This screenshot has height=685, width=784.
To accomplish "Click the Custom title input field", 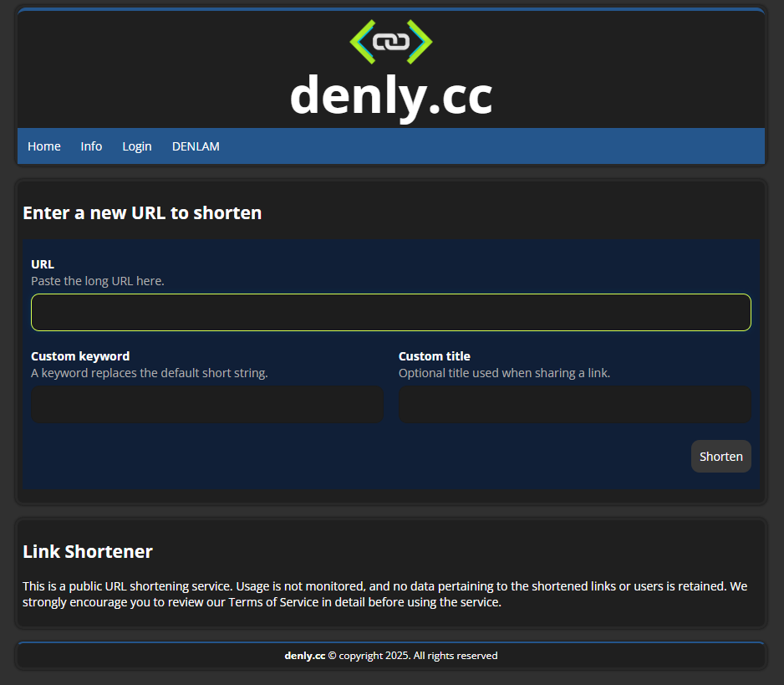I will [x=574, y=404].
